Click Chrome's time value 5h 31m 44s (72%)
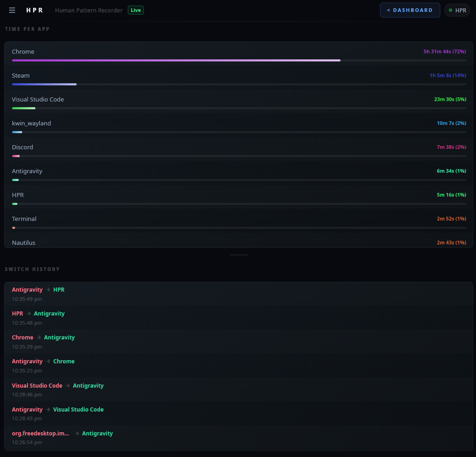The height and width of the screenshot is (457, 476). point(445,51)
